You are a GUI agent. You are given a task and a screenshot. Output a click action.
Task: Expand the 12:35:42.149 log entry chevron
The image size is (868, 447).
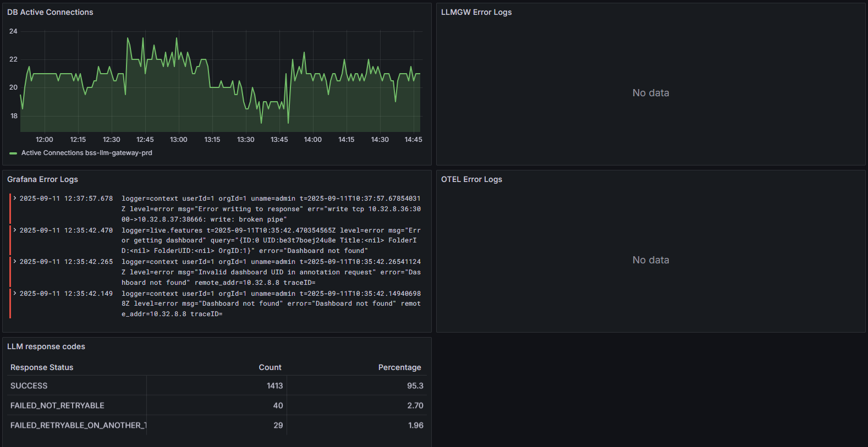click(x=15, y=294)
